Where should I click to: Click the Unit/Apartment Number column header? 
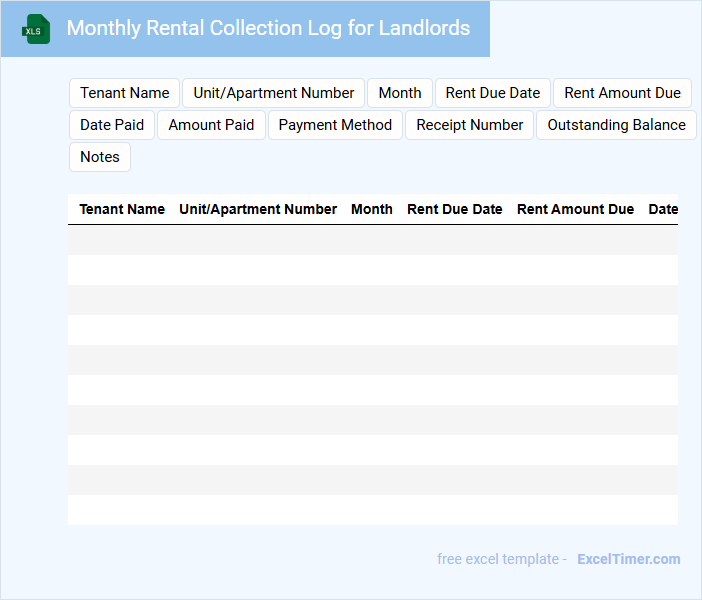pos(258,209)
